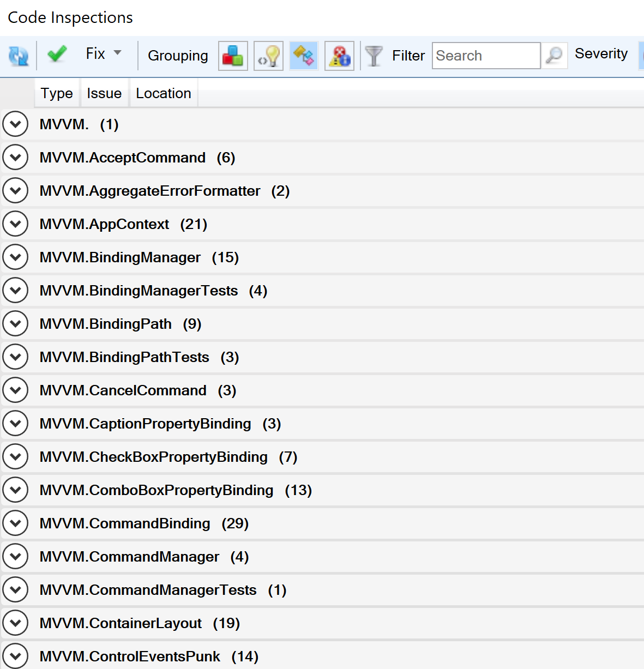Sort by the Location column header

[x=164, y=93]
